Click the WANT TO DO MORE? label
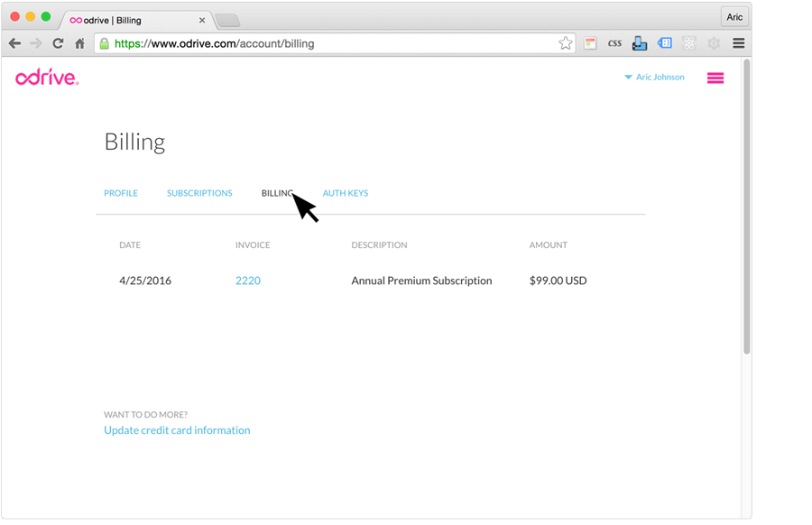This screenshot has width=812, height=525. point(145,415)
